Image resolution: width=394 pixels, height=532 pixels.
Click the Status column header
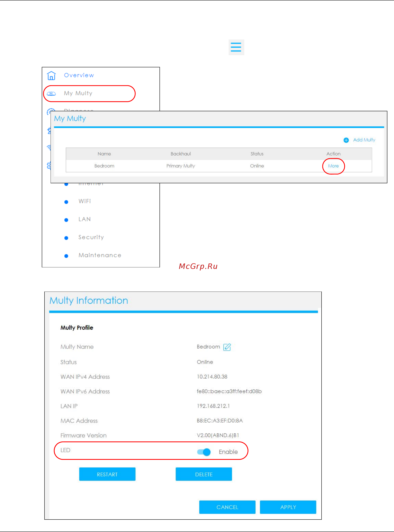(x=257, y=154)
